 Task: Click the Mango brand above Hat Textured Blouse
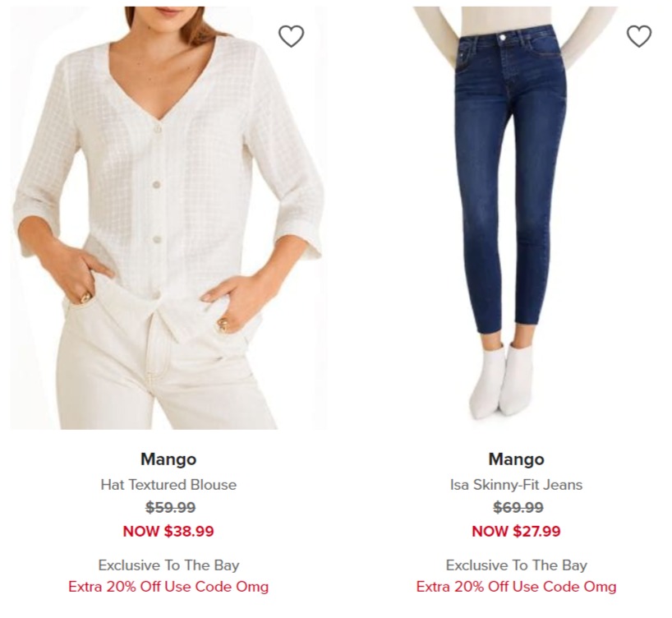pyautogui.click(x=168, y=459)
